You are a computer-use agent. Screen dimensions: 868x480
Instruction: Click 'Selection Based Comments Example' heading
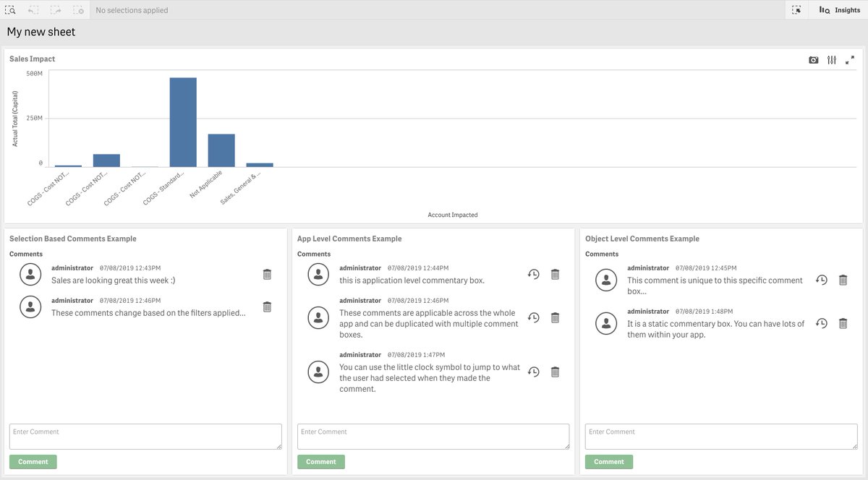pyautogui.click(x=73, y=239)
